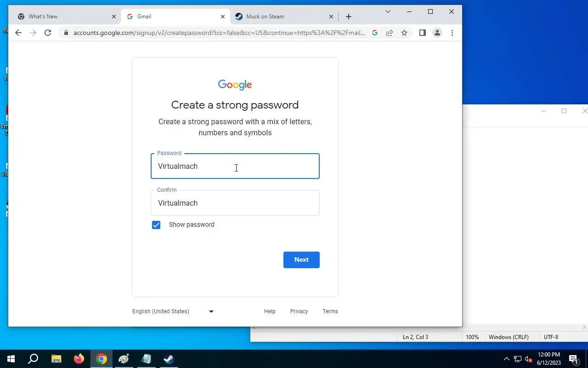Share this page using the share icon
Viewport: 588px width, 368px height.
(x=390, y=33)
